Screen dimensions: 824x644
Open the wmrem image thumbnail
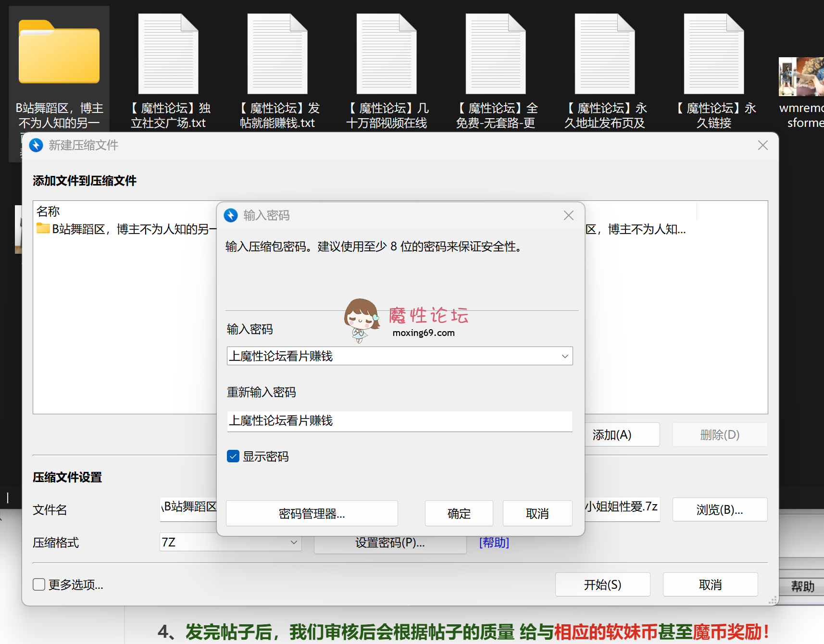[801, 77]
